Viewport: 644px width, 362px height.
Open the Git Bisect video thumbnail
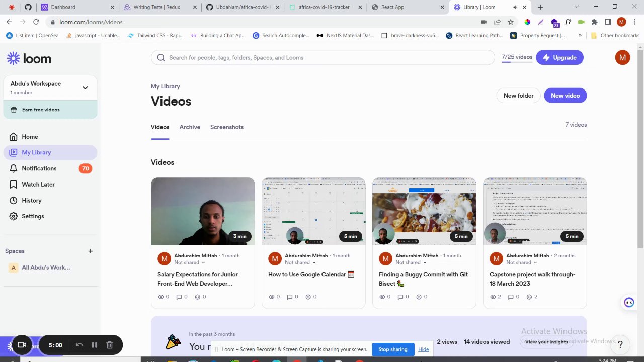click(424, 212)
